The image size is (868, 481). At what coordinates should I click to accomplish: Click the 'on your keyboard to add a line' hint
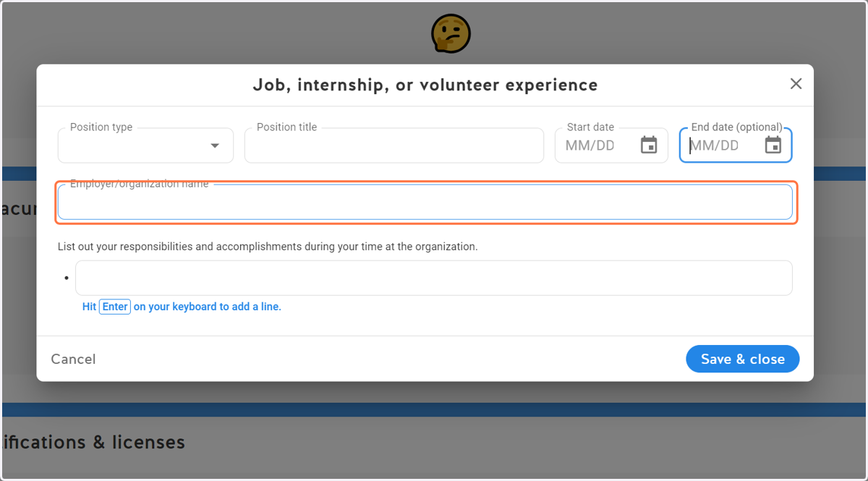pyautogui.click(x=208, y=307)
